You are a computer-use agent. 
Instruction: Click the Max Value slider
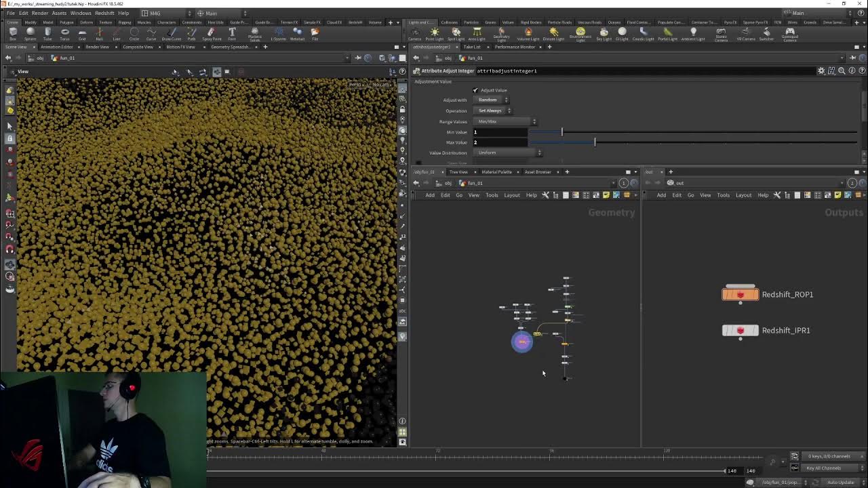tap(692, 142)
